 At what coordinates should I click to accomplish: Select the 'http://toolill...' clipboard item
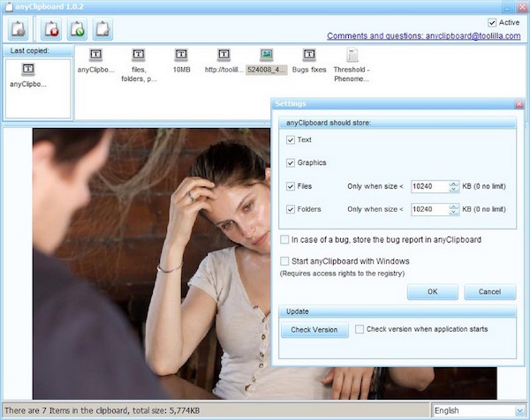(223, 61)
